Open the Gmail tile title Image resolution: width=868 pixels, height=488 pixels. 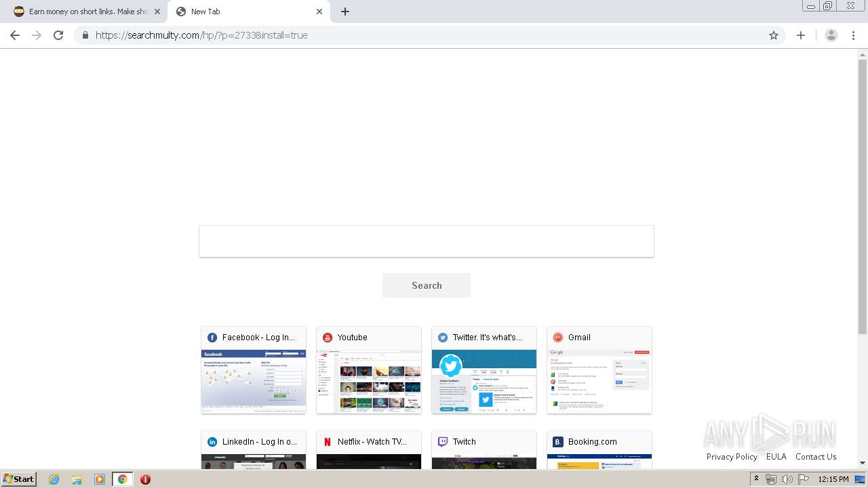579,338
